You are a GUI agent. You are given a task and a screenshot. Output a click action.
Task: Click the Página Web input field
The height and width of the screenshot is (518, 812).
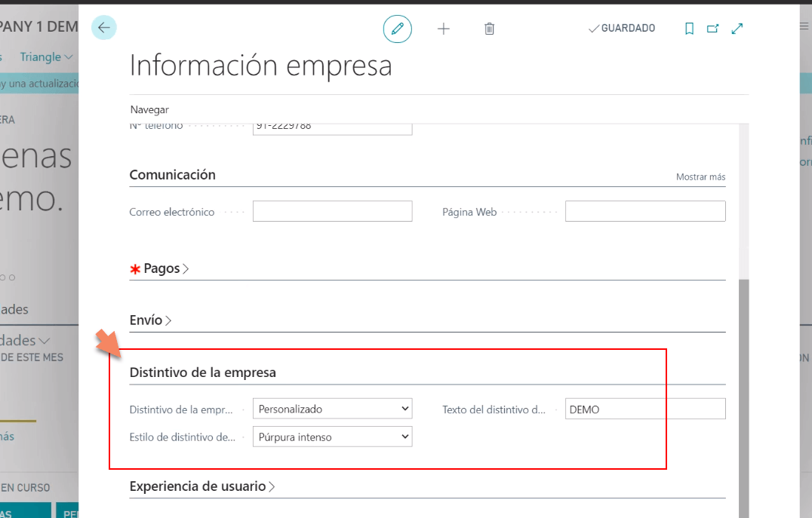(644, 211)
